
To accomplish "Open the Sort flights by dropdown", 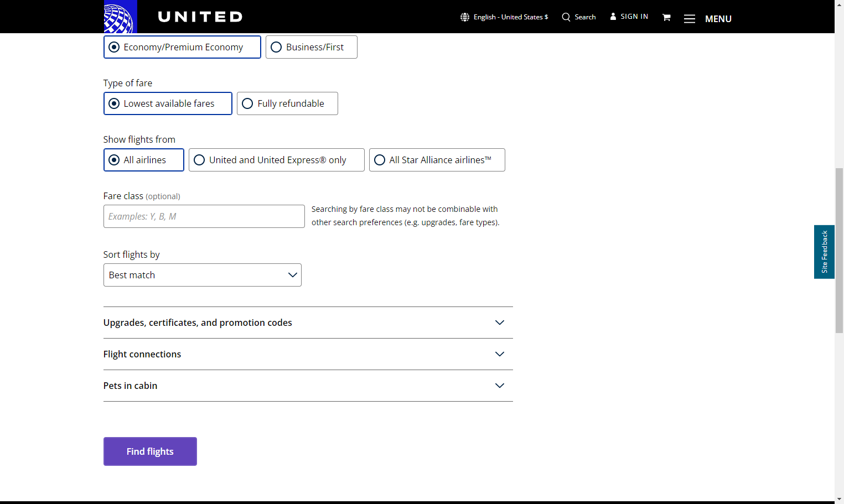I will (203, 275).
